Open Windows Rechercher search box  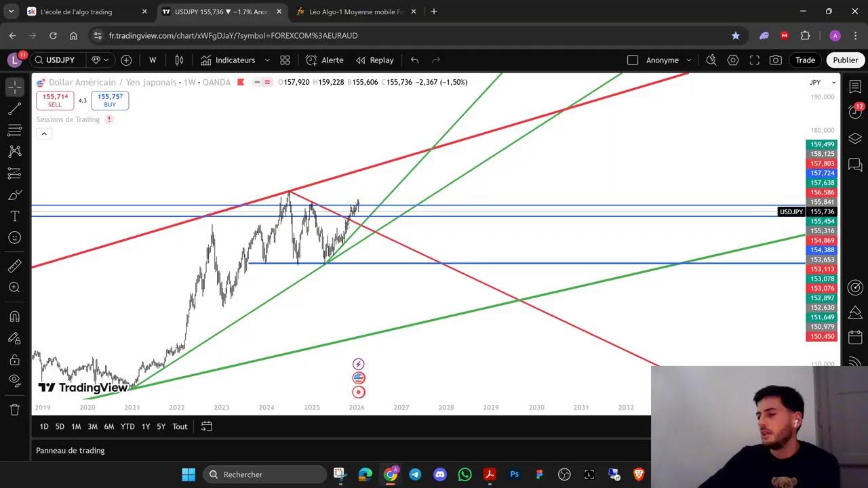point(265,474)
